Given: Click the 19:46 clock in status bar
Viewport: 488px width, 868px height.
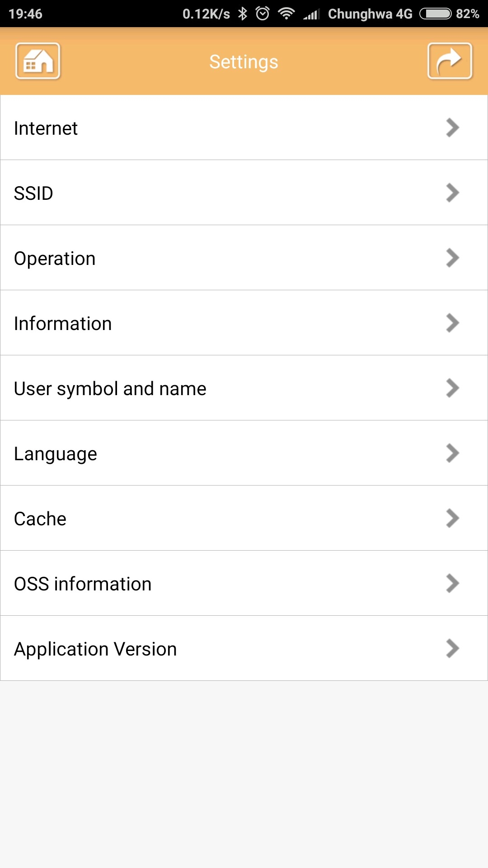Looking at the screenshot, I should (x=25, y=14).
